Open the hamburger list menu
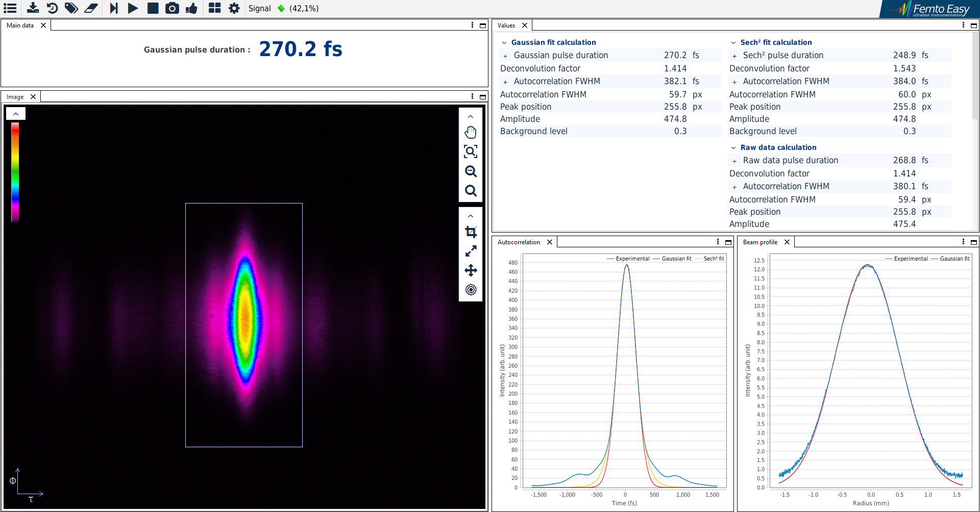Image resolution: width=980 pixels, height=512 pixels. pos(10,8)
